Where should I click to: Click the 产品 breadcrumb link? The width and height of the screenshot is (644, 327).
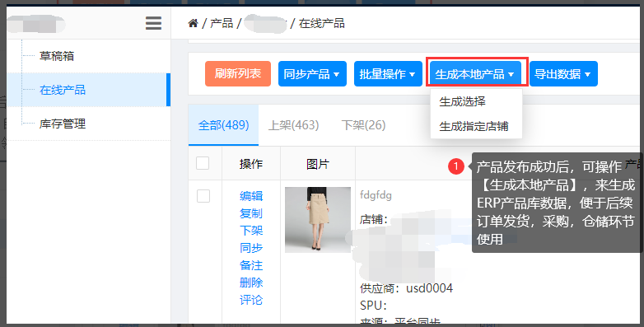[x=222, y=23]
